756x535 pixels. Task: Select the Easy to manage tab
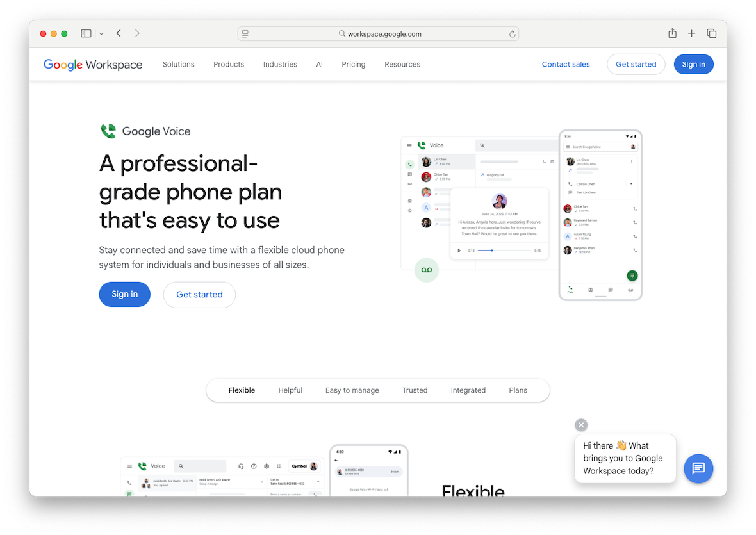point(352,390)
